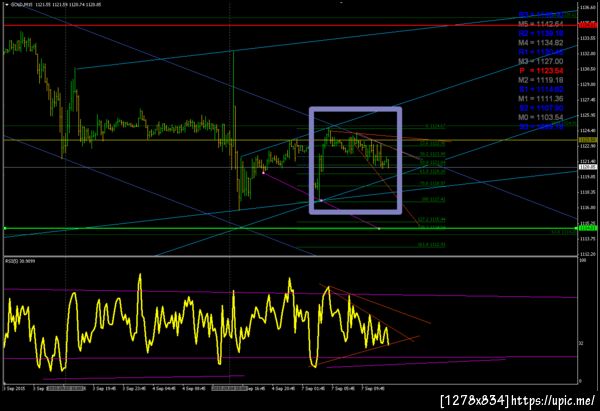Click the 3 Sep 23:45 time axis label
Image resolution: width=600 pixels, height=411 pixels.
[134, 388]
